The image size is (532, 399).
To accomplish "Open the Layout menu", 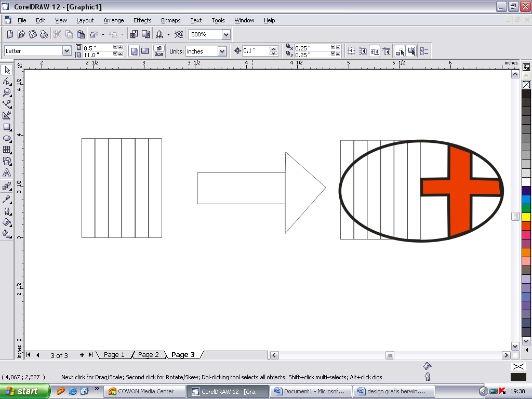I will (85, 20).
